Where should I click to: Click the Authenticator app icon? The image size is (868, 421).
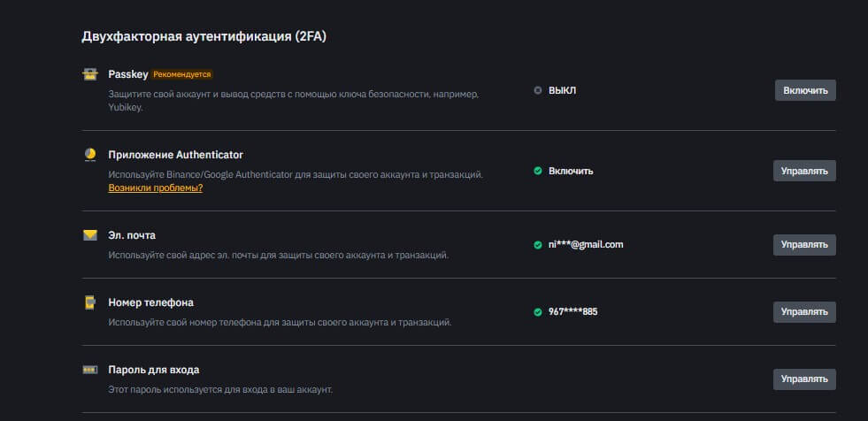coord(89,155)
